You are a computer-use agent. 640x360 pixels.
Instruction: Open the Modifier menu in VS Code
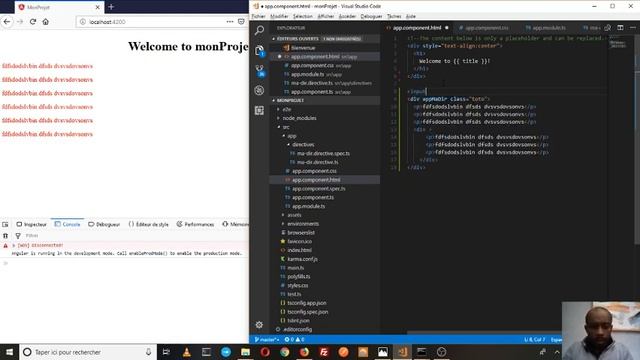279,16
